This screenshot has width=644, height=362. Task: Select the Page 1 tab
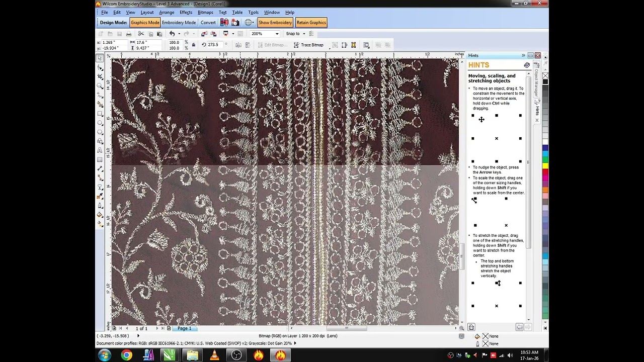(x=184, y=328)
